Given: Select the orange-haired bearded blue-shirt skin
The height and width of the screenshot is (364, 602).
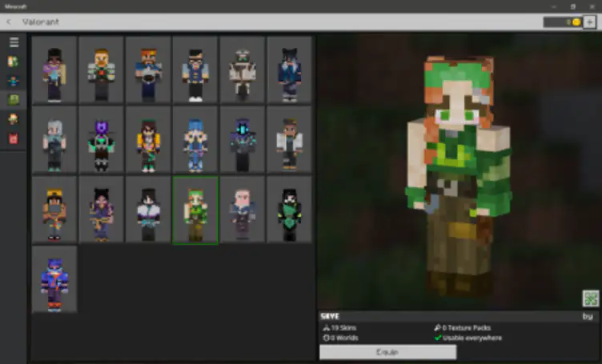Looking at the screenshot, I should (148, 70).
